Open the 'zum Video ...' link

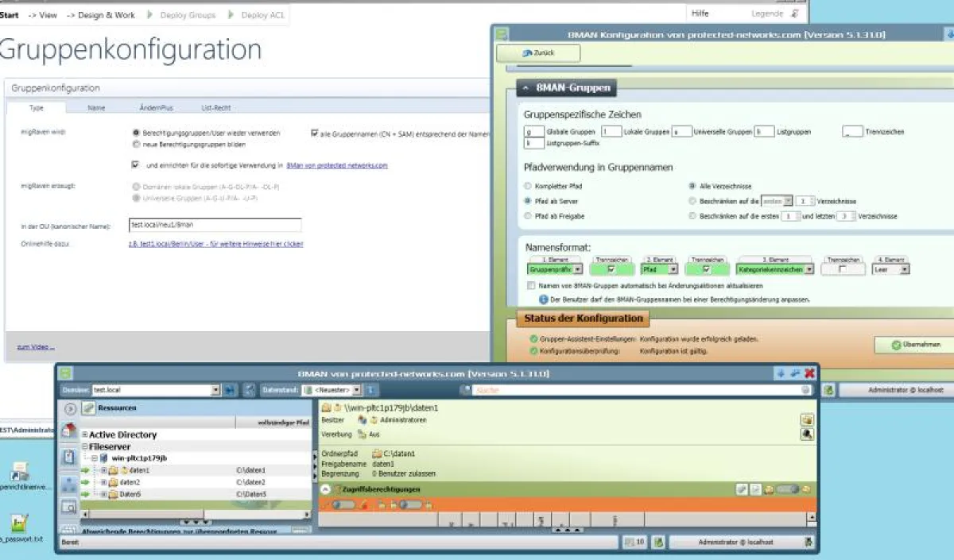click(x=36, y=346)
